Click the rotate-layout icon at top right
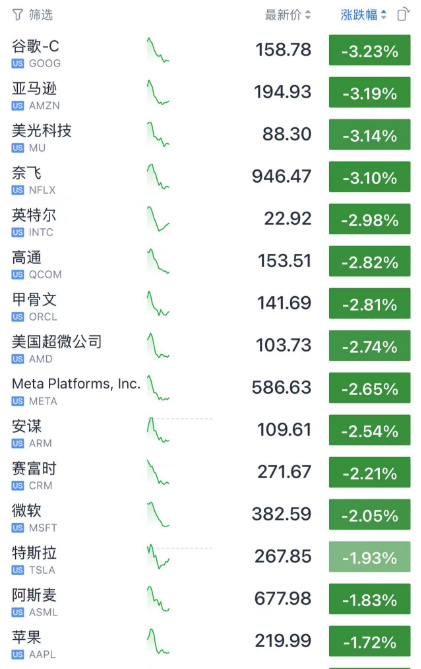 tap(403, 15)
